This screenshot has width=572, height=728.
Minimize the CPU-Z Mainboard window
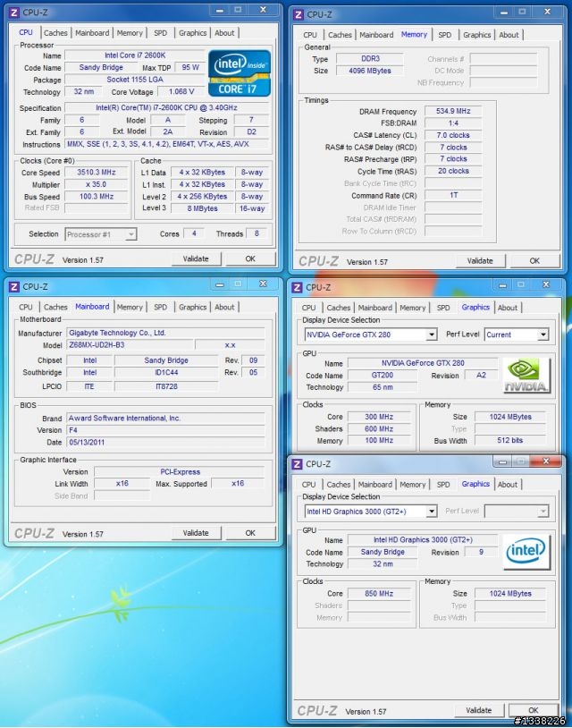coord(220,284)
